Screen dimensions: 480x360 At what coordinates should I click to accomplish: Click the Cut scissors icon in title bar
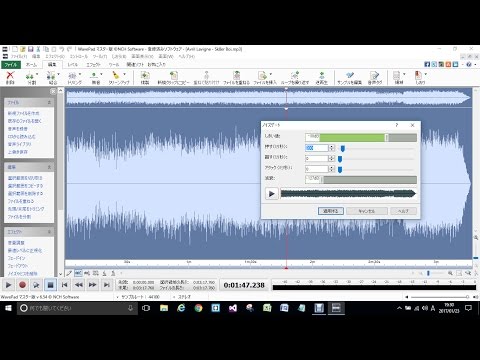pyautogui.click(x=38, y=49)
